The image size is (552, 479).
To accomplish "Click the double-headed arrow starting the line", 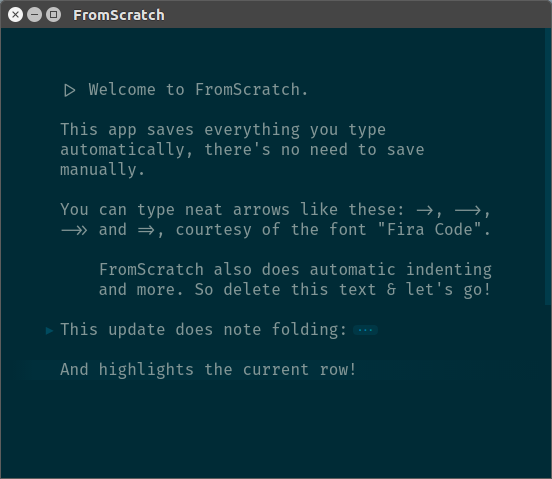I will [74, 231].
